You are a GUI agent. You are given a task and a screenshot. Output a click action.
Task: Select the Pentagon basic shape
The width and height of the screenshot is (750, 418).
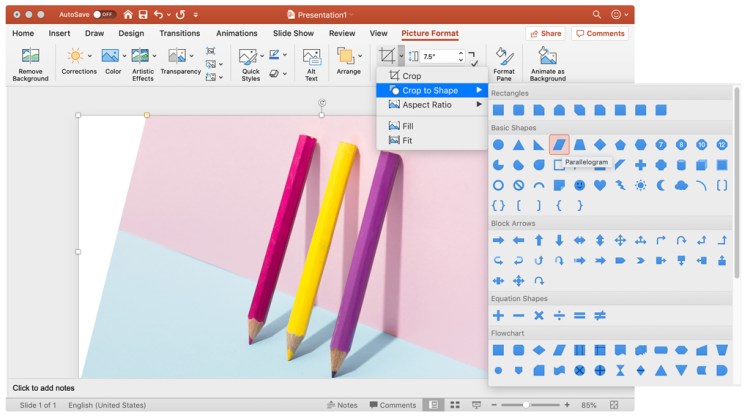(620, 144)
